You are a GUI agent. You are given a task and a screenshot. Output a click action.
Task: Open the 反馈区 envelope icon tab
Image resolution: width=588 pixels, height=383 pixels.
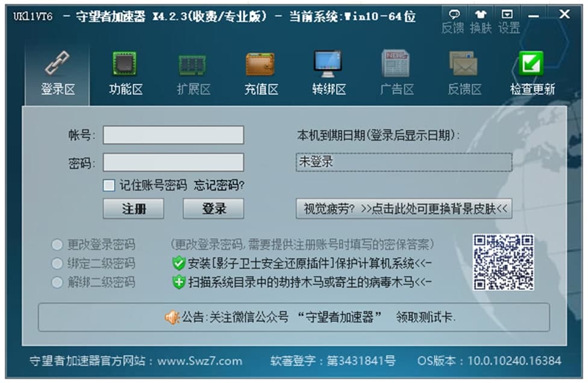[464, 74]
